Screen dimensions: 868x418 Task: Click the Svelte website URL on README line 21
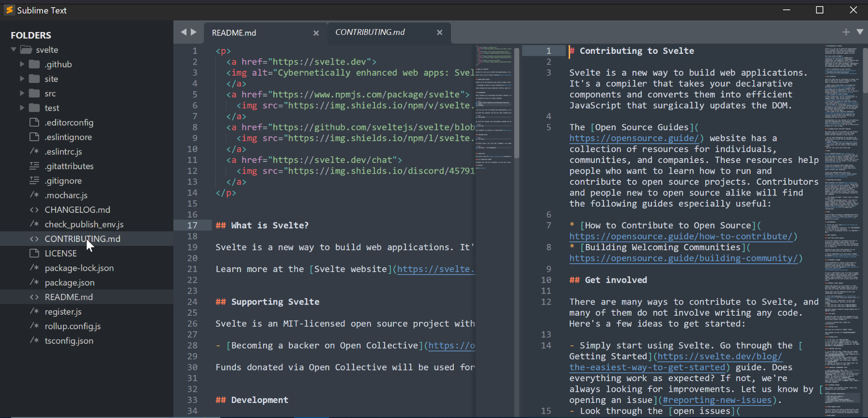click(x=436, y=269)
